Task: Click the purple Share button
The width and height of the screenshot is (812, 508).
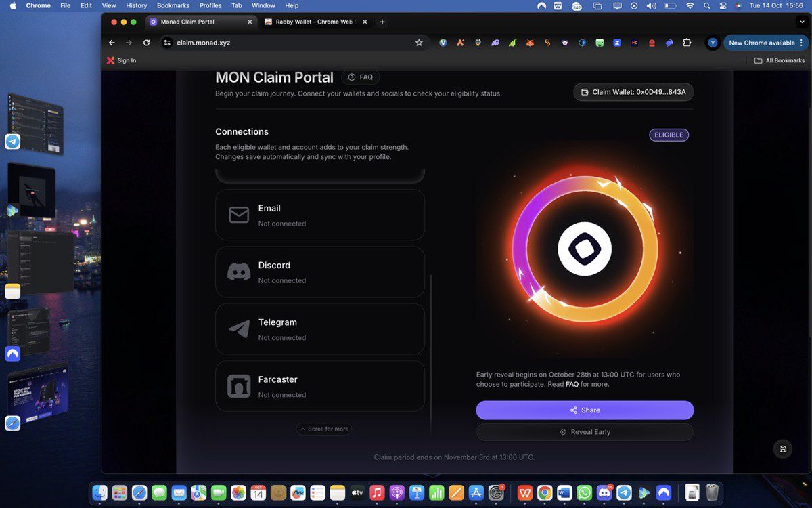Action: point(585,410)
